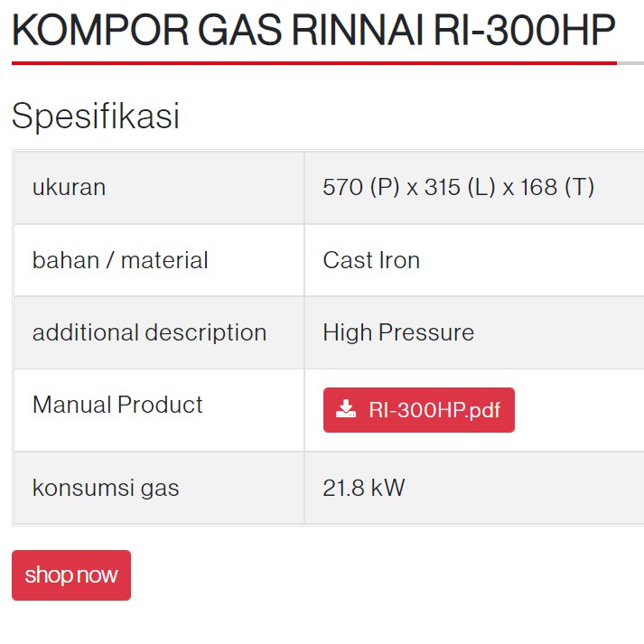
Task: Click the RI-300HP model in the page title
Action: [525, 32]
